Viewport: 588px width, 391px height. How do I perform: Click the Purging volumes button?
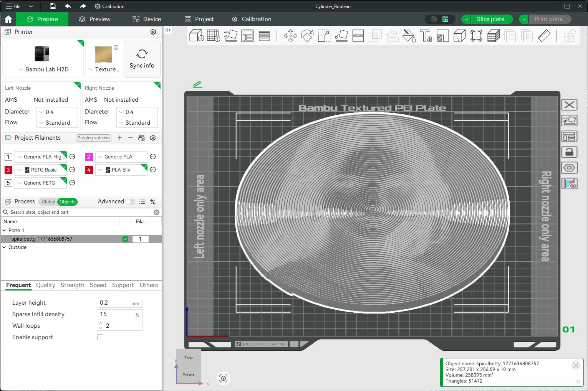[94, 138]
